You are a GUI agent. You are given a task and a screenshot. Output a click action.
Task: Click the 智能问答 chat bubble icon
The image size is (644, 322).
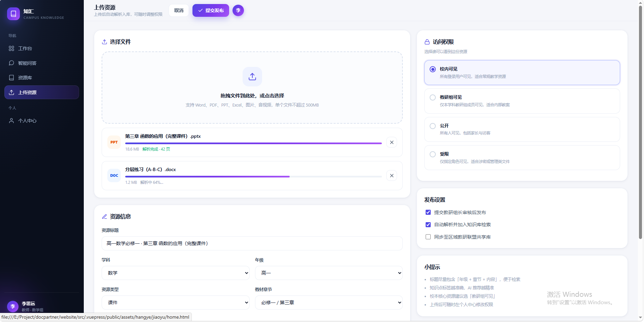point(11,63)
